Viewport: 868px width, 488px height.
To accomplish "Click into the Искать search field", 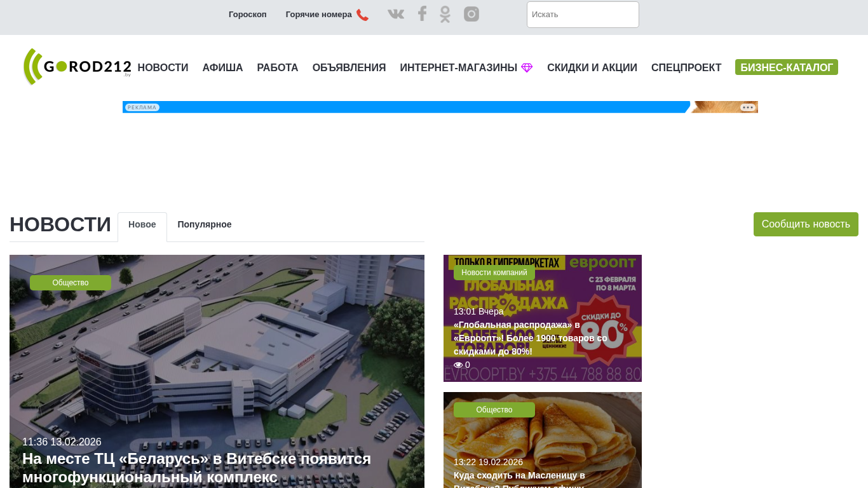I will [x=583, y=15].
